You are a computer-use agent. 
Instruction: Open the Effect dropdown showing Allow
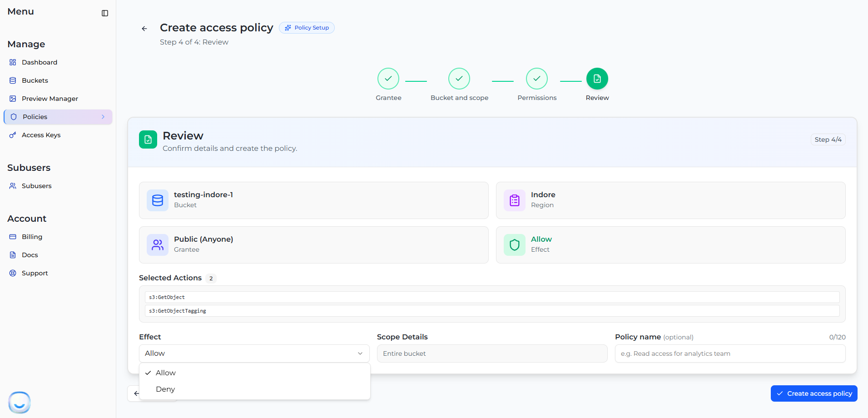(x=254, y=353)
